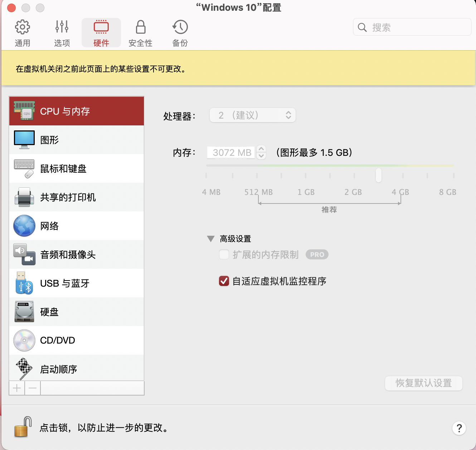476x450 pixels.
Task: Select the 鼠标和键盘 settings icon
Action: click(24, 168)
